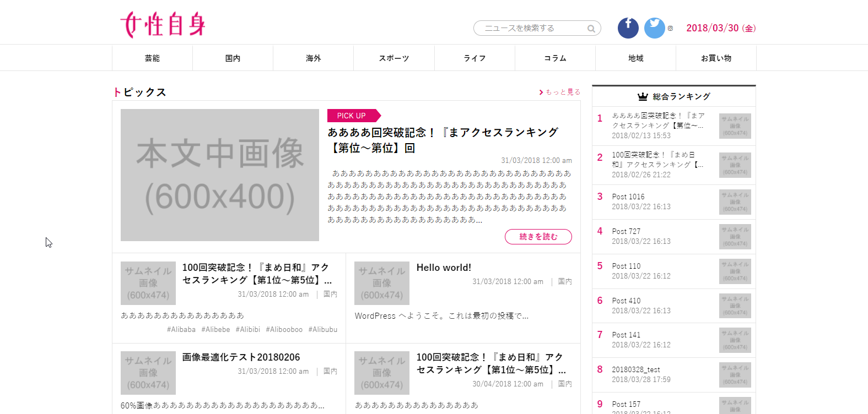Image resolution: width=868 pixels, height=414 pixels.
Task: Click the 女性自身 site logo
Action: pyautogui.click(x=163, y=25)
